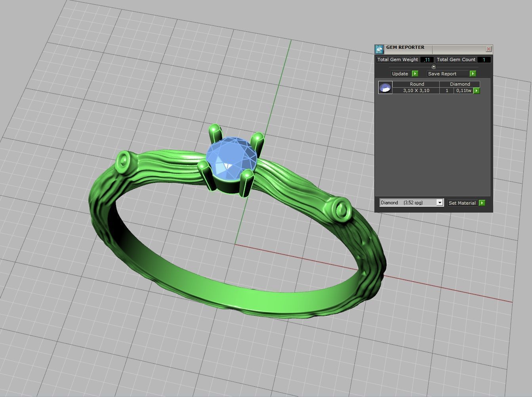The image size is (532, 397).
Task: Click the gem quantity '1' cell
Action: [x=447, y=91]
